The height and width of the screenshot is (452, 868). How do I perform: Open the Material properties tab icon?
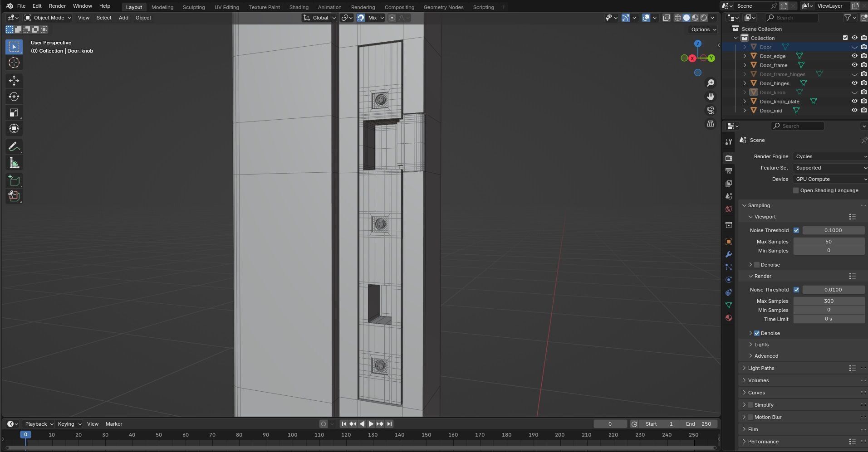coord(729,318)
